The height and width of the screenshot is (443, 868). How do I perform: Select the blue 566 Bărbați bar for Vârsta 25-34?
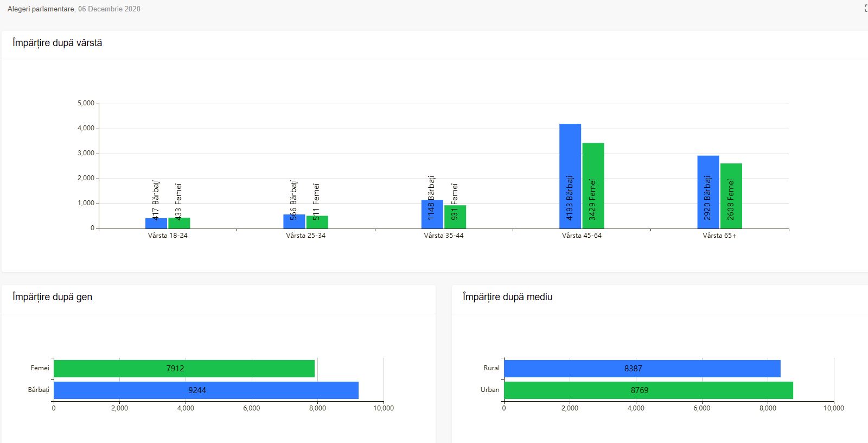tap(294, 221)
